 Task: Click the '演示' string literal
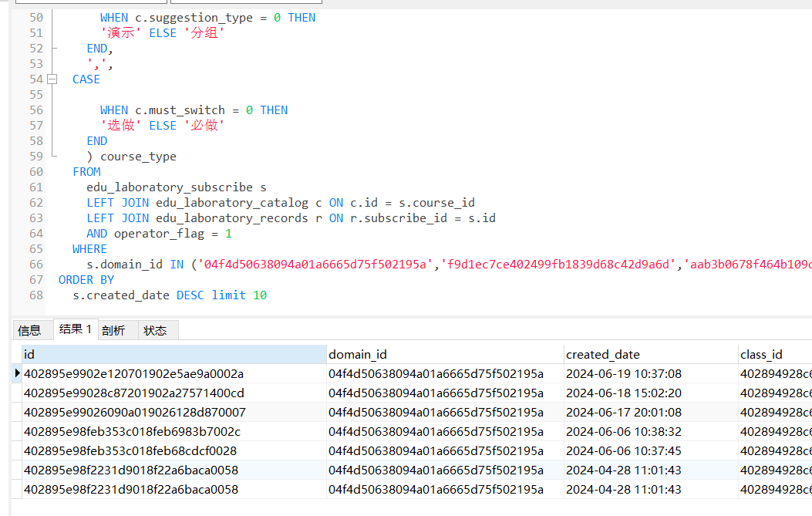pos(121,33)
